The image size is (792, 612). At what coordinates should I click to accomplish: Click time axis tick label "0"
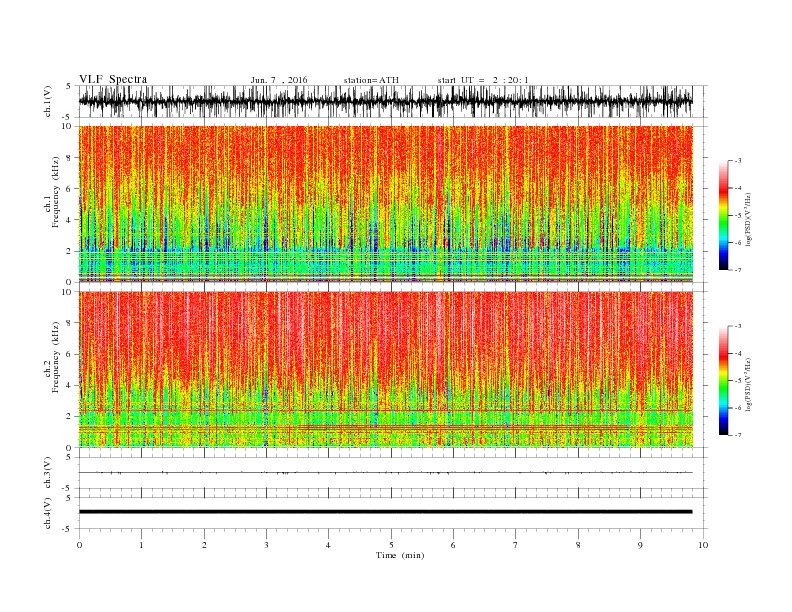click(x=79, y=545)
